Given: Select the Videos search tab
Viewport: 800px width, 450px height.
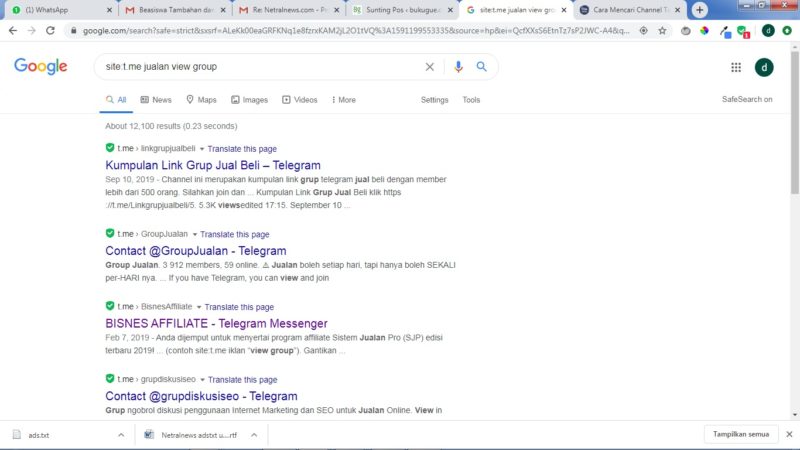Looking at the screenshot, I should pyautogui.click(x=300, y=100).
